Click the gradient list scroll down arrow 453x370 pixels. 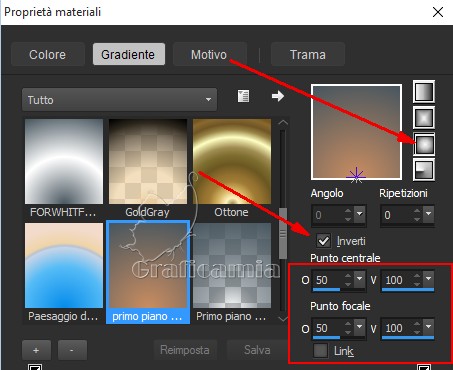pos(283,319)
